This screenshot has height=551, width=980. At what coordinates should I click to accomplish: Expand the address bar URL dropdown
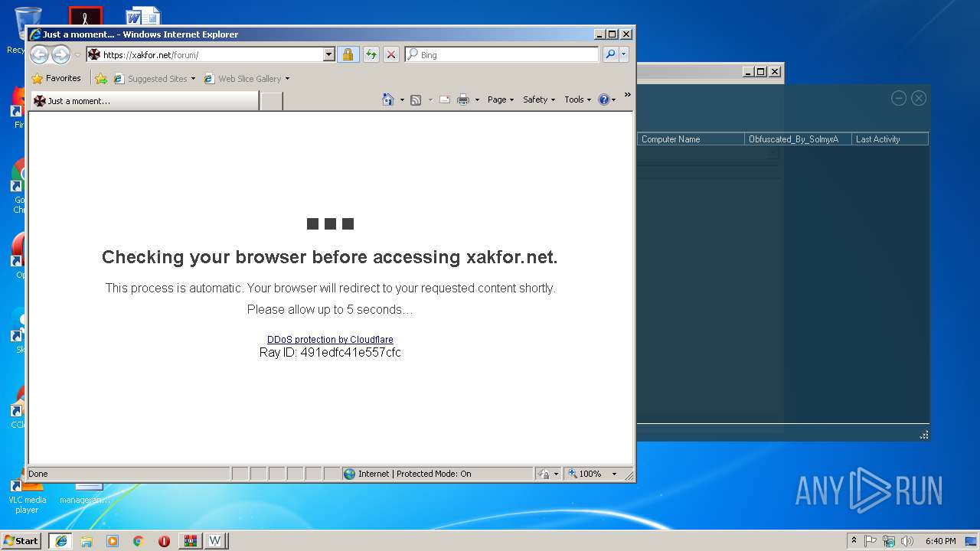[x=329, y=54]
